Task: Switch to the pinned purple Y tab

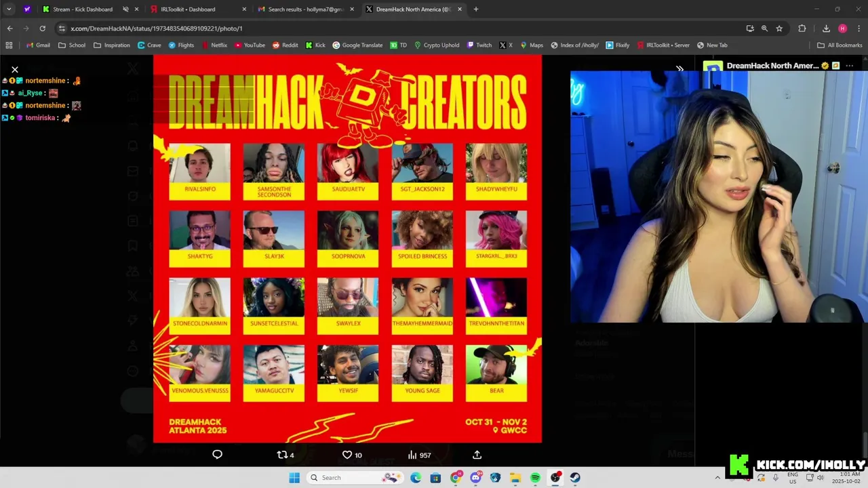Action: pos(27,9)
